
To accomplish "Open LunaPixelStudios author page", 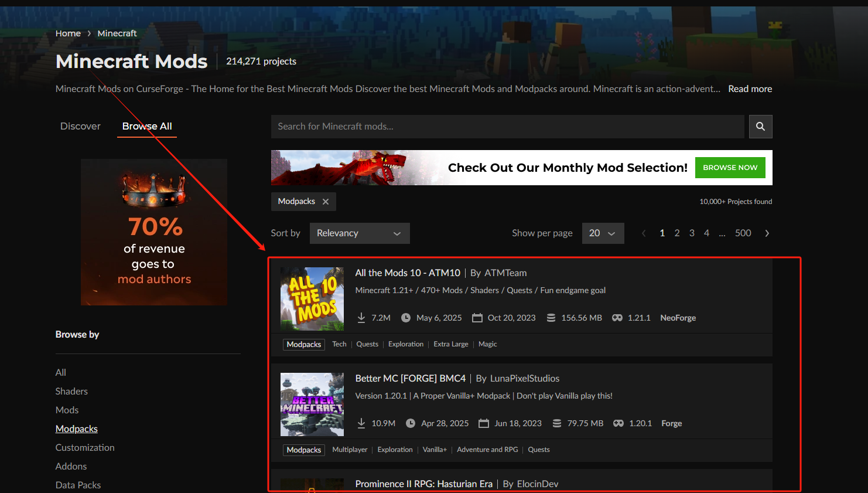I will 525,378.
